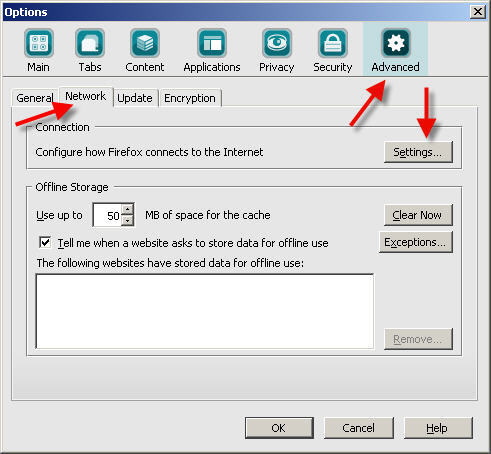
Task: Decrease cache size with down spinner arrow
Action: (128, 220)
